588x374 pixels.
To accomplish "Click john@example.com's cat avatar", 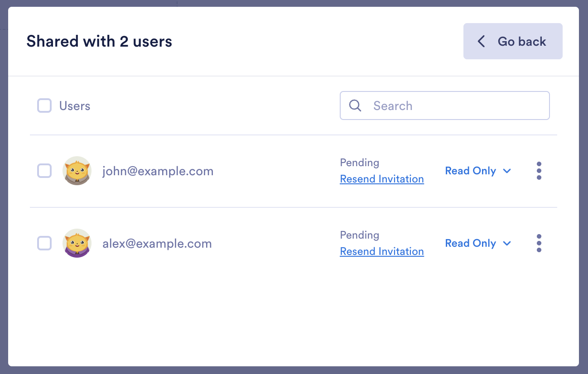I will 77,171.
